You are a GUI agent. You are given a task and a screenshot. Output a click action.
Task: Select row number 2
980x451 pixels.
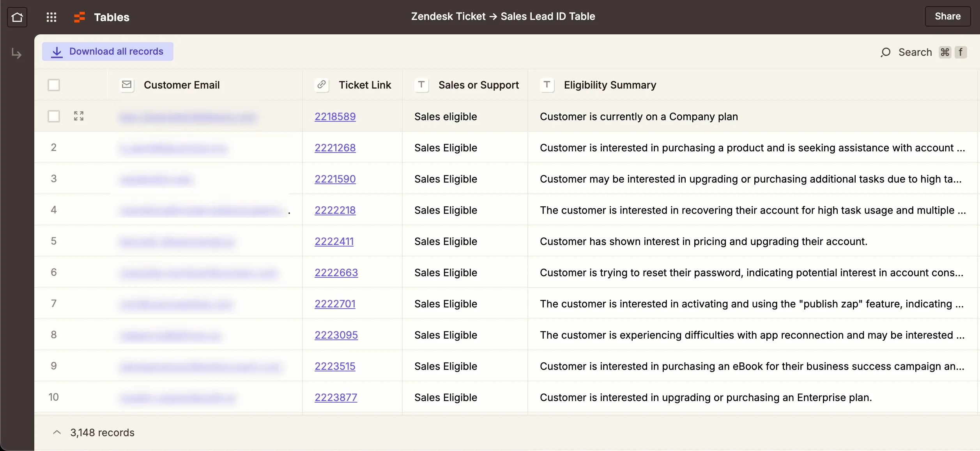point(54,147)
